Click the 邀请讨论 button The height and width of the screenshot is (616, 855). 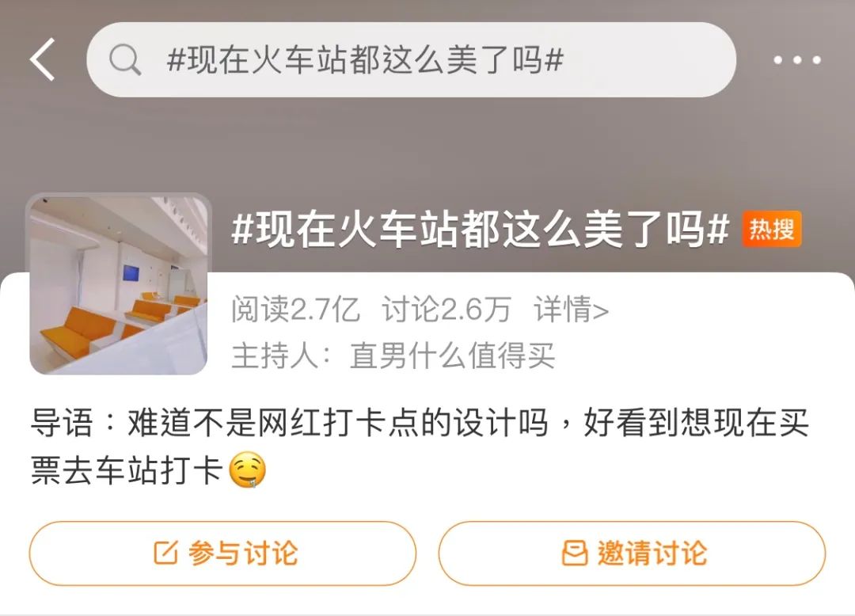pos(632,553)
